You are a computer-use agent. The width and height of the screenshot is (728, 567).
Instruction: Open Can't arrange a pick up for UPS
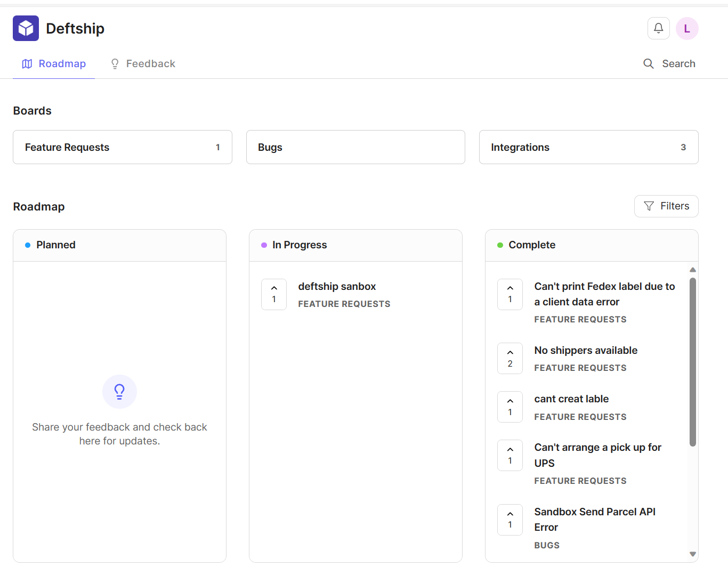[x=598, y=455]
